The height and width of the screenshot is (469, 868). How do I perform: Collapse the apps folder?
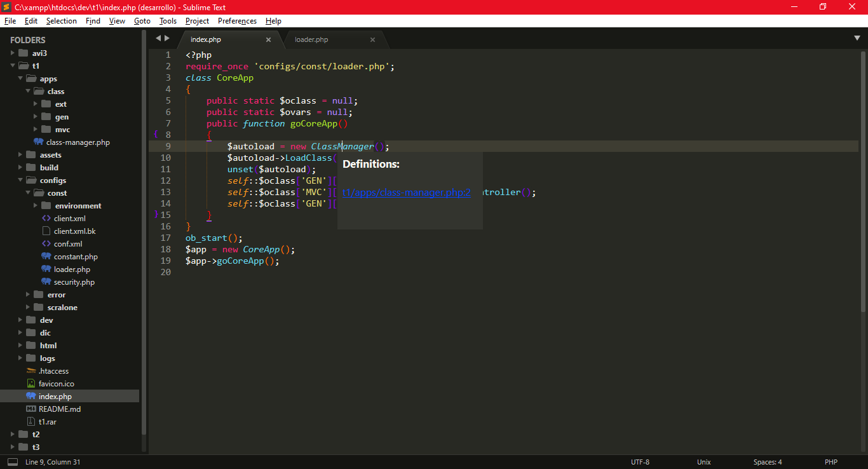20,78
